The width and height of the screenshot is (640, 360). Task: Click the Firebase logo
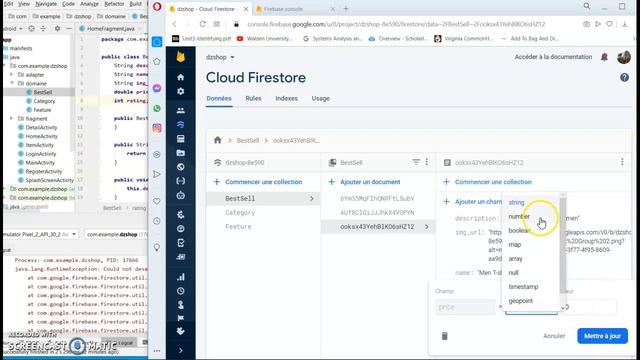(180, 57)
